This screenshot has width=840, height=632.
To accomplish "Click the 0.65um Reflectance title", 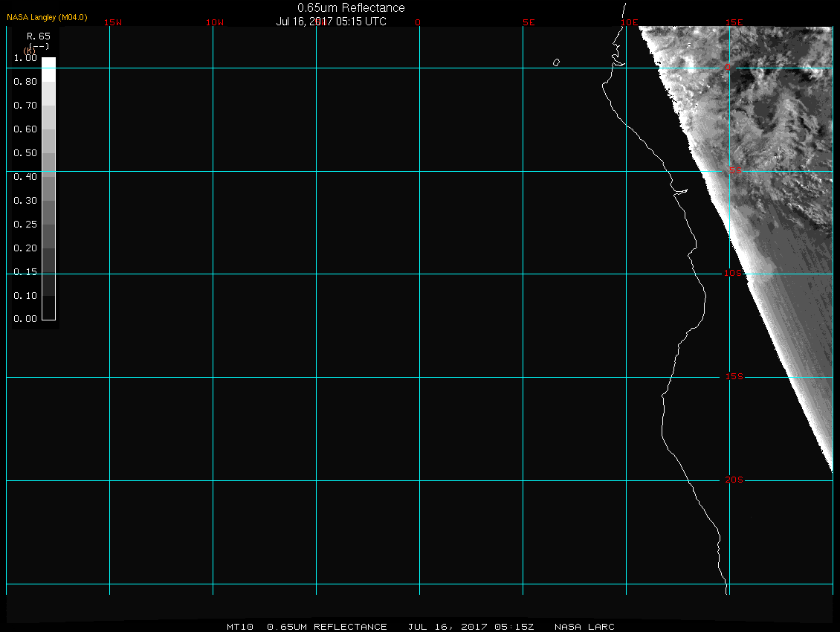I will pos(351,8).
